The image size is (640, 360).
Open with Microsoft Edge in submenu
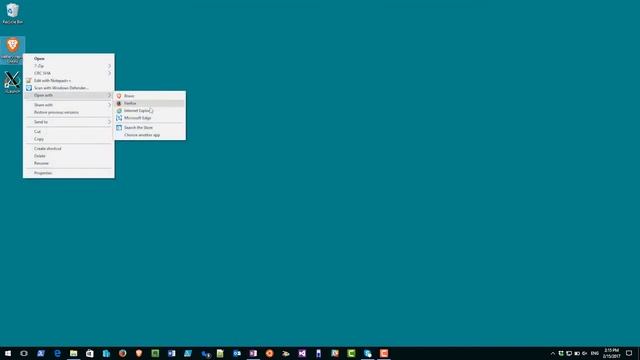(x=149, y=118)
